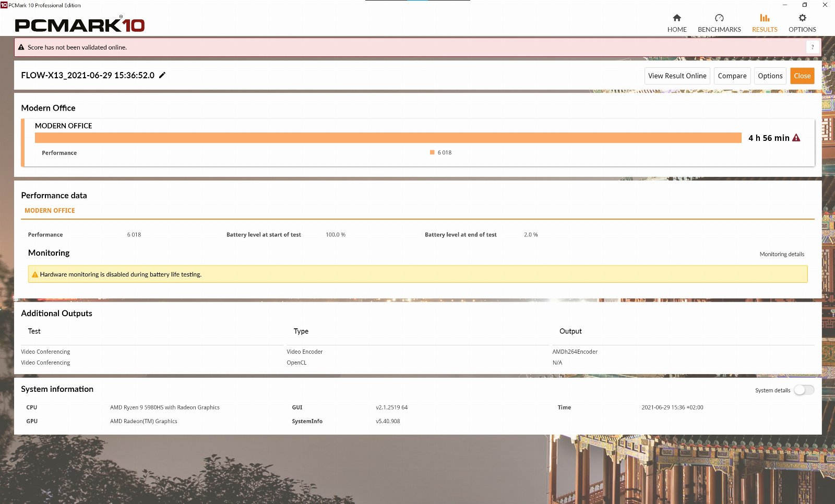
Task: Click the Test column header
Action: tap(34, 331)
